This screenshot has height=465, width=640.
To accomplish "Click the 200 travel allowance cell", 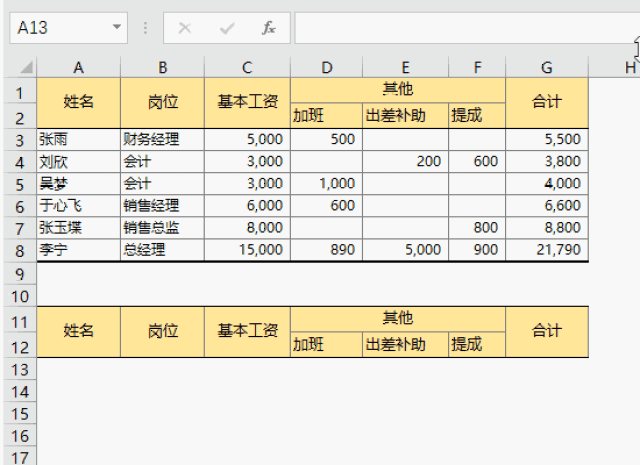I will pos(405,162).
